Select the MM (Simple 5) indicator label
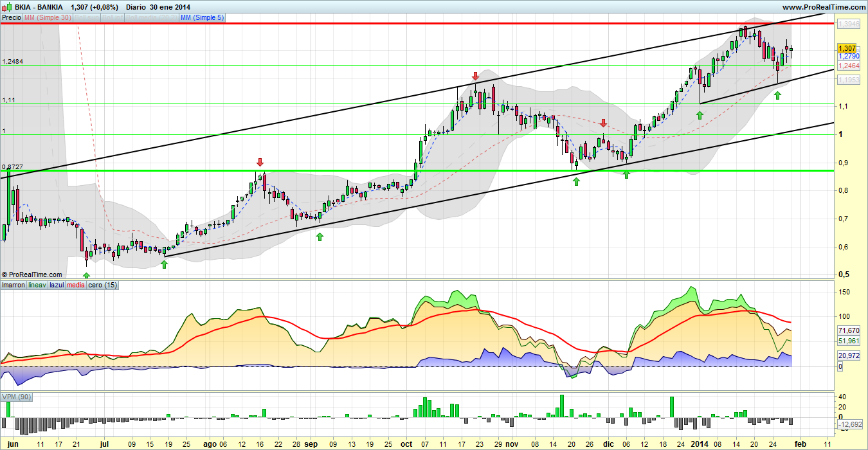The width and height of the screenshot is (868, 450). tap(203, 18)
